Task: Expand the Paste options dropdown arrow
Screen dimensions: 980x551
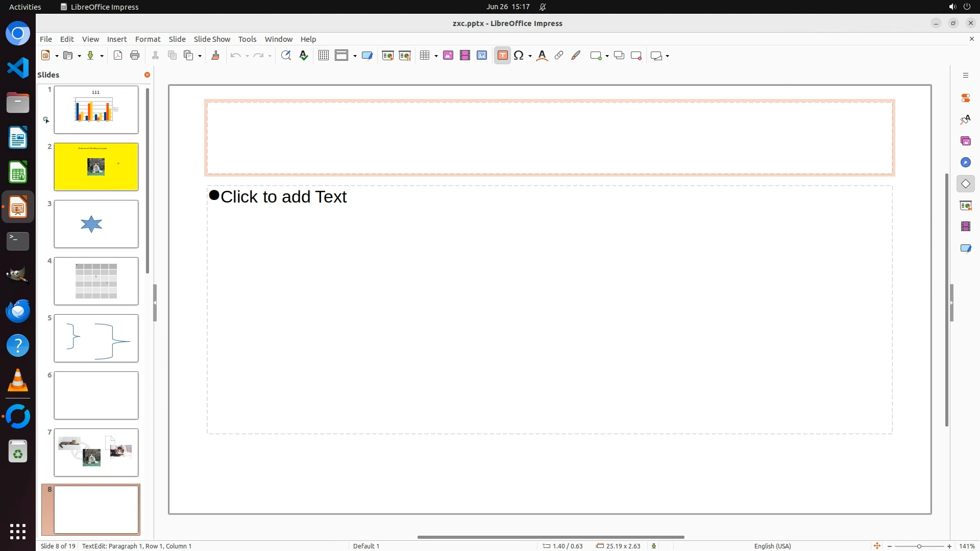Action: point(200,56)
